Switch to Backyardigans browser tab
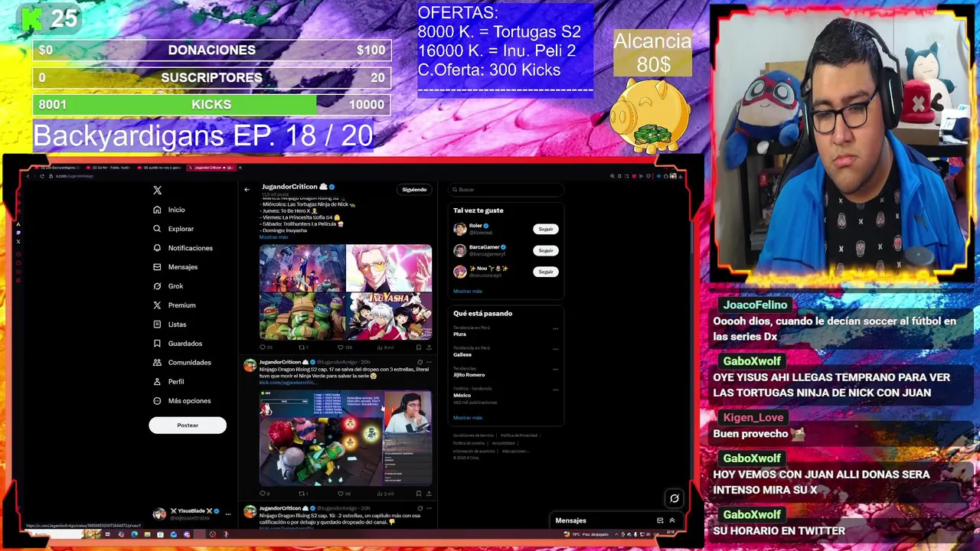This screenshot has height=551, width=980. (x=57, y=167)
